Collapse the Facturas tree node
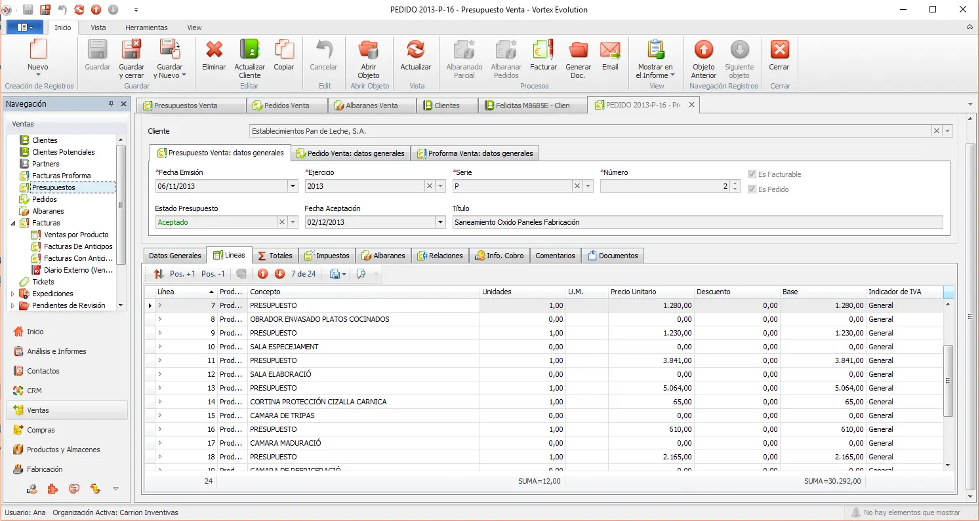The height and width of the screenshot is (521, 980). click(13, 223)
